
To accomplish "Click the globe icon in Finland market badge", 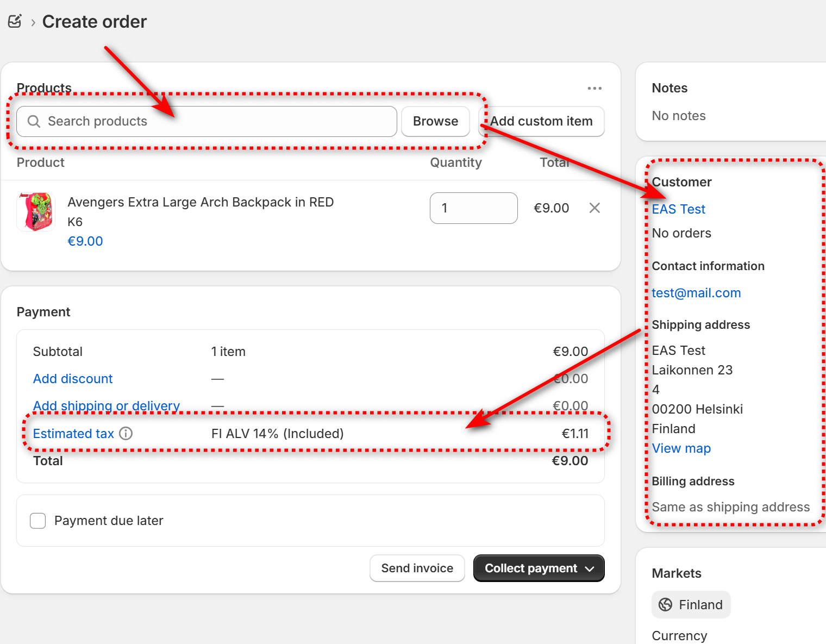I will (x=665, y=605).
